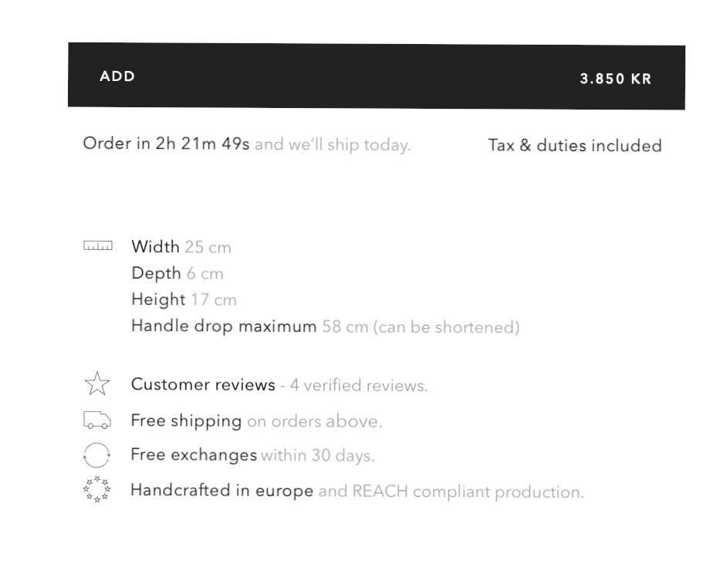Click the Width 25 cm text

pos(181,247)
